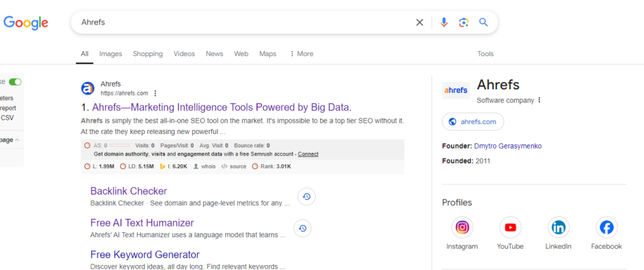Viewport: 644px width, 270px height.
Task: Expand the More search filters menu
Action: click(x=301, y=54)
